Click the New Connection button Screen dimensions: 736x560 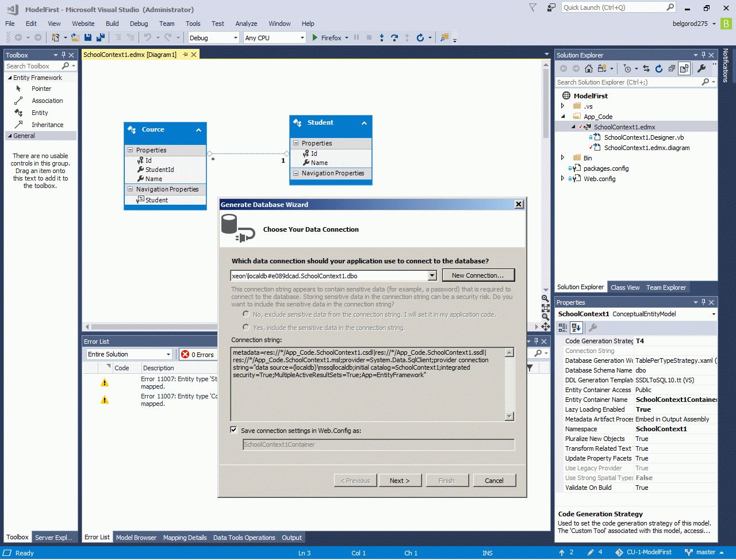[478, 275]
